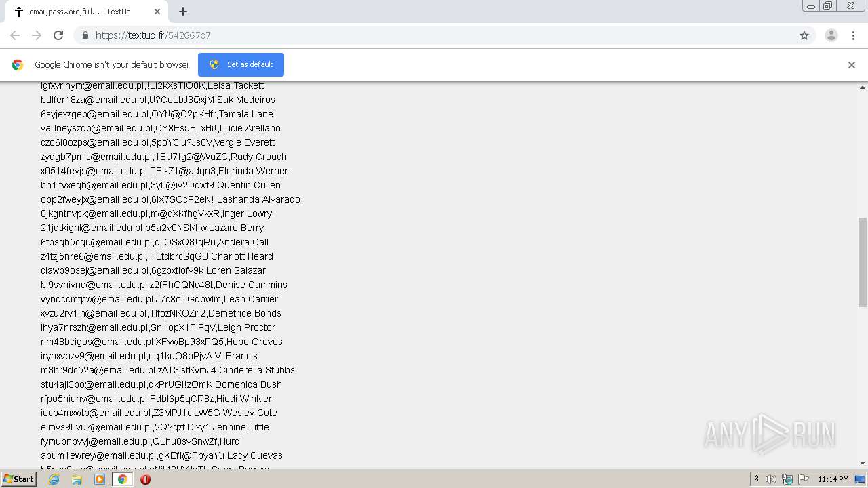Click the scrollbar down arrow
This screenshot has width=868, height=488.
click(863, 463)
